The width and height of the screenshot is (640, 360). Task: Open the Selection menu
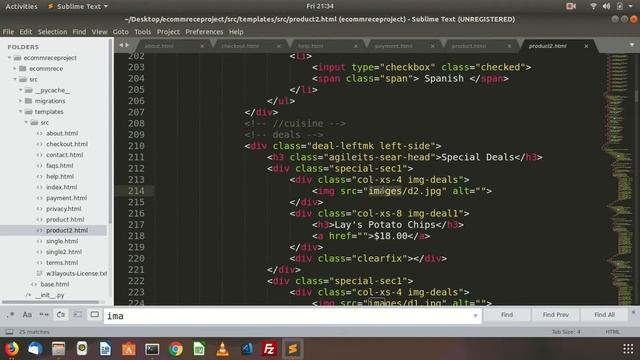pos(52,32)
